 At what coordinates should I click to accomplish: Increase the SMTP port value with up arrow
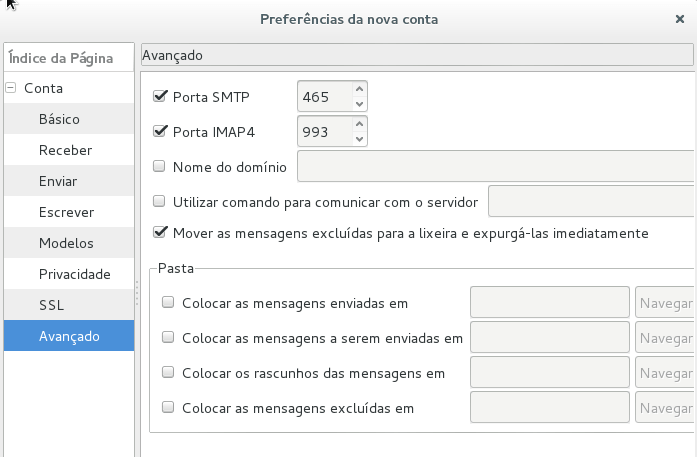(360, 90)
